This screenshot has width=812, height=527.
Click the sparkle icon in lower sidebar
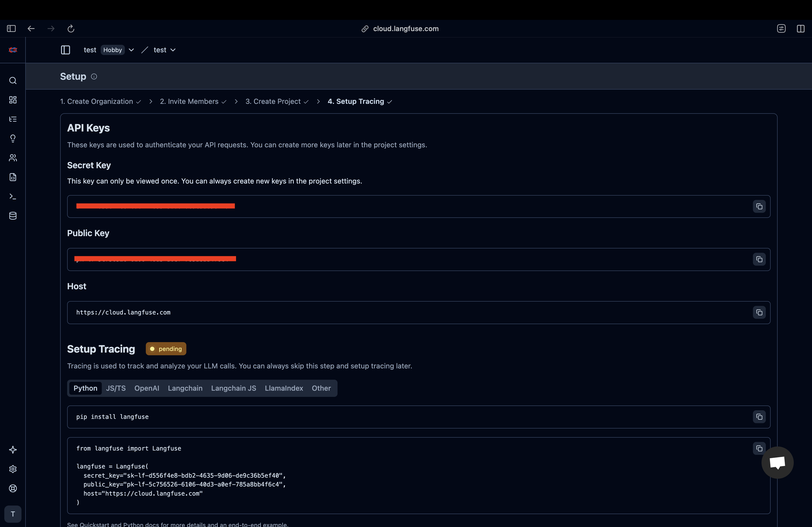[13, 450]
